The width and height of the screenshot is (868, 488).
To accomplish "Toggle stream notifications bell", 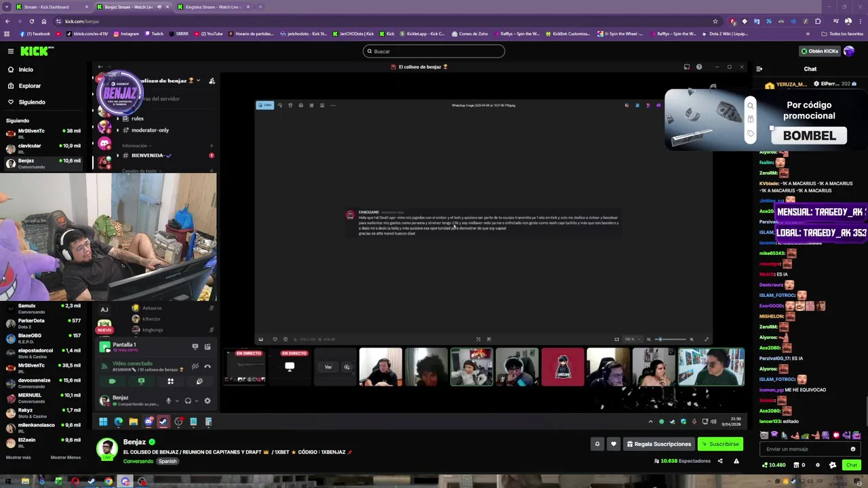I will (x=597, y=444).
